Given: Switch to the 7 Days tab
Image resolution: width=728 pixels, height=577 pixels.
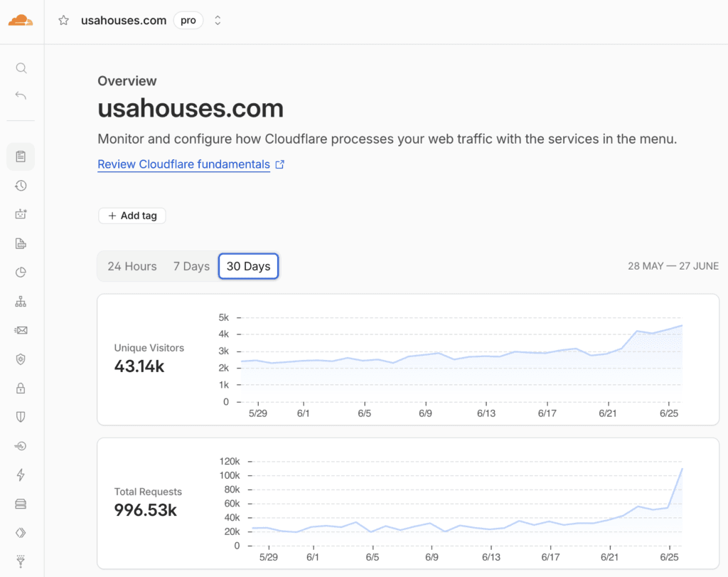Looking at the screenshot, I should (191, 266).
